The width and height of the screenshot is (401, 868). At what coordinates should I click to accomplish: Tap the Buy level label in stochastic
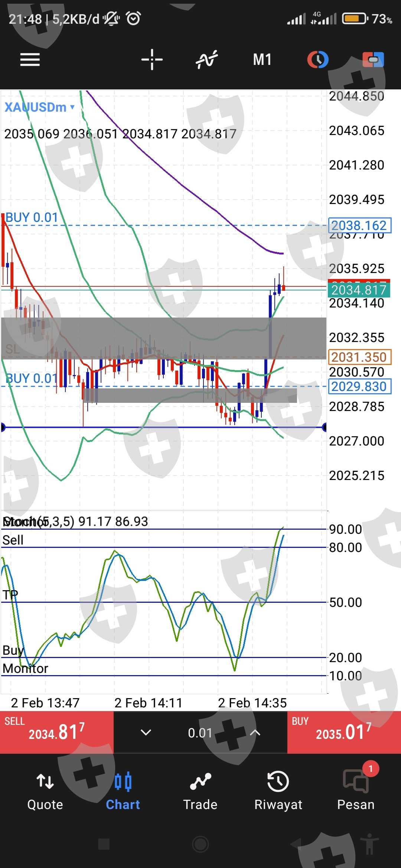(x=13, y=650)
